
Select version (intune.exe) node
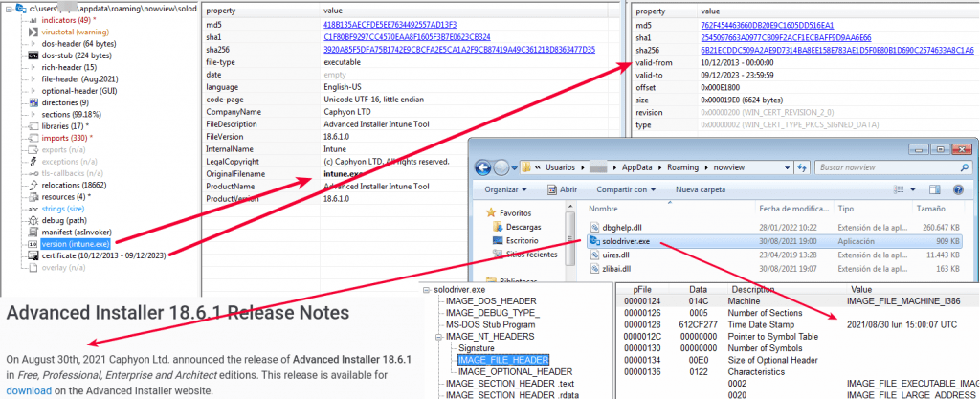pos(78,244)
